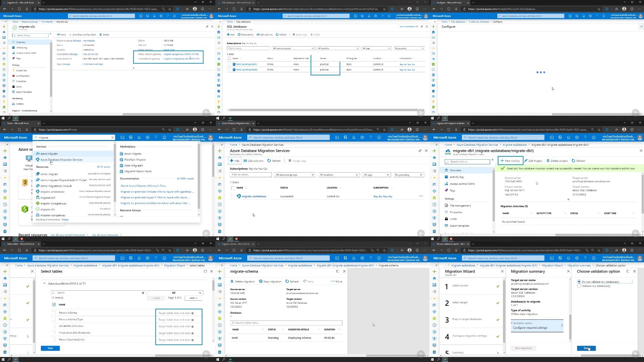The image size is (644, 362).
Task: Click the horizontal scrollbar in SQL databases blade
Action: pos(324,110)
